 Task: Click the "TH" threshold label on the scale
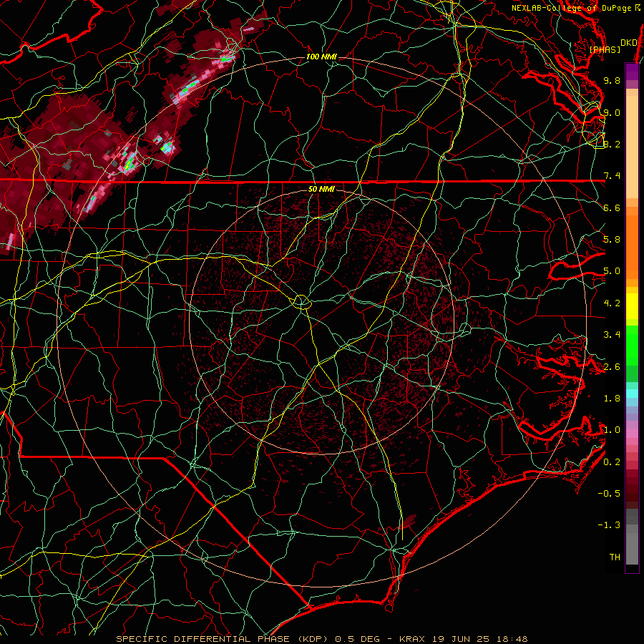(615, 557)
